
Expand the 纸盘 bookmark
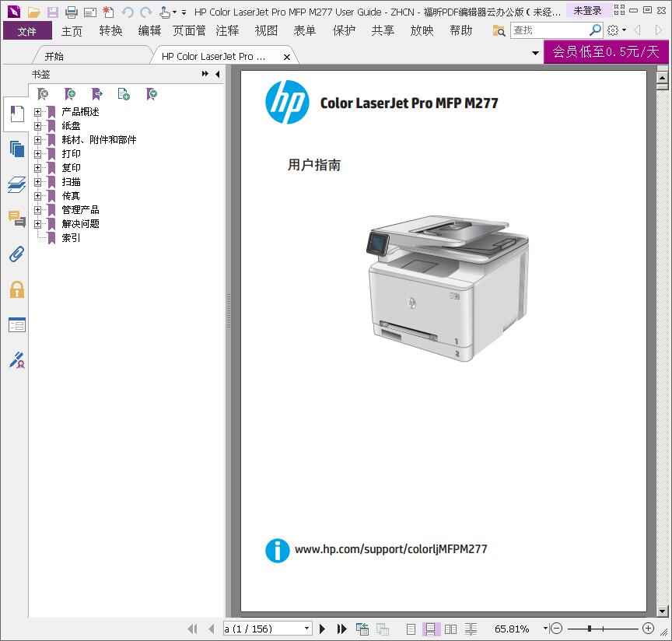(x=37, y=126)
